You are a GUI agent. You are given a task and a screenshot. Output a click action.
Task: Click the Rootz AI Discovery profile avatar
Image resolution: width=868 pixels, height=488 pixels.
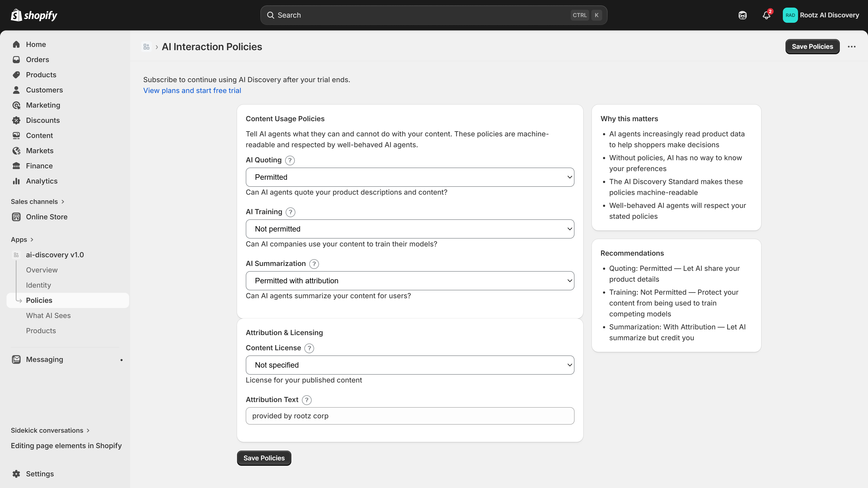click(x=790, y=15)
